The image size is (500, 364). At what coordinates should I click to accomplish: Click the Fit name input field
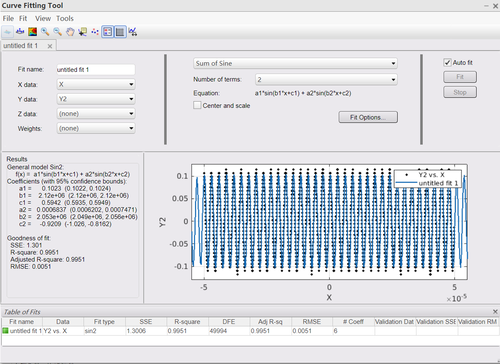[96, 70]
